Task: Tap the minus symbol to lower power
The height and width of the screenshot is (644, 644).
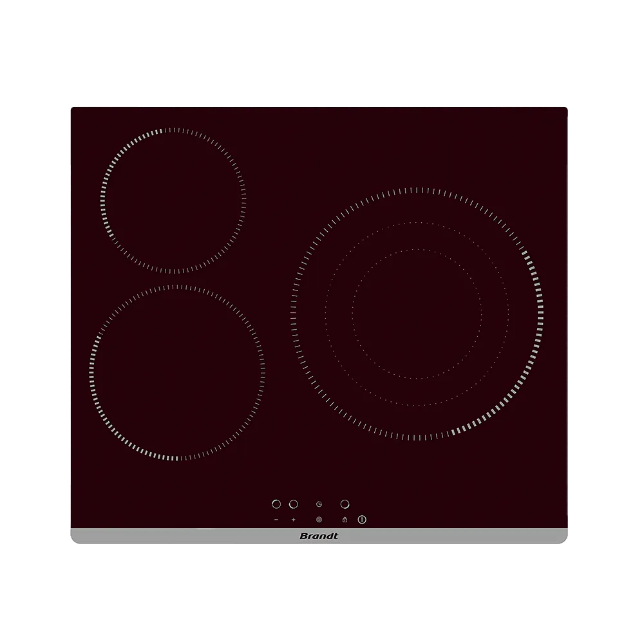Action: pyautogui.click(x=276, y=520)
